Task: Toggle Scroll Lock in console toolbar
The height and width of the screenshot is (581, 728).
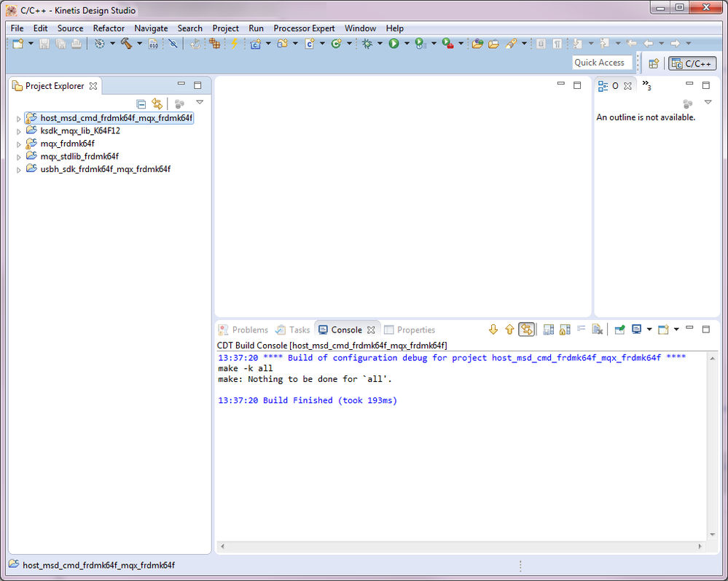Action: [x=565, y=330]
